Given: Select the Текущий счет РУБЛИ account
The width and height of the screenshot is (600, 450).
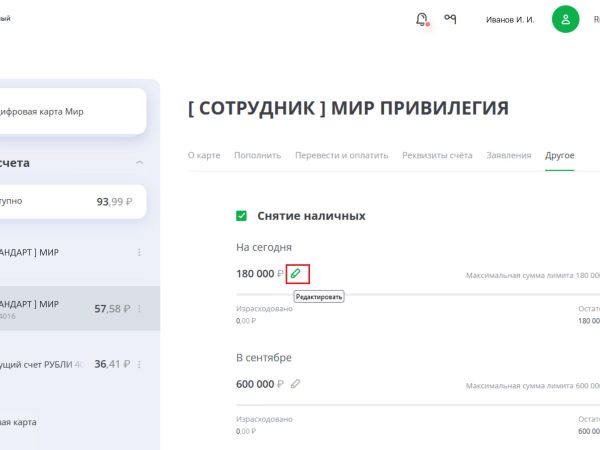Looking at the screenshot, I should coord(79,364).
